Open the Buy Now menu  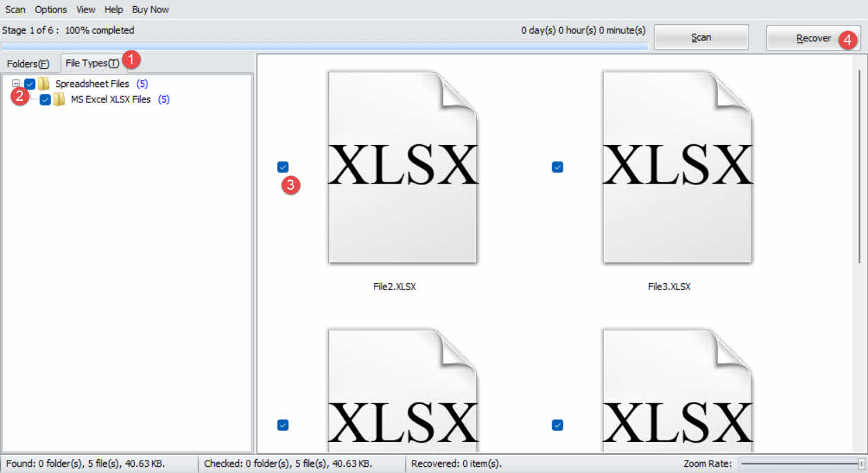pos(151,10)
